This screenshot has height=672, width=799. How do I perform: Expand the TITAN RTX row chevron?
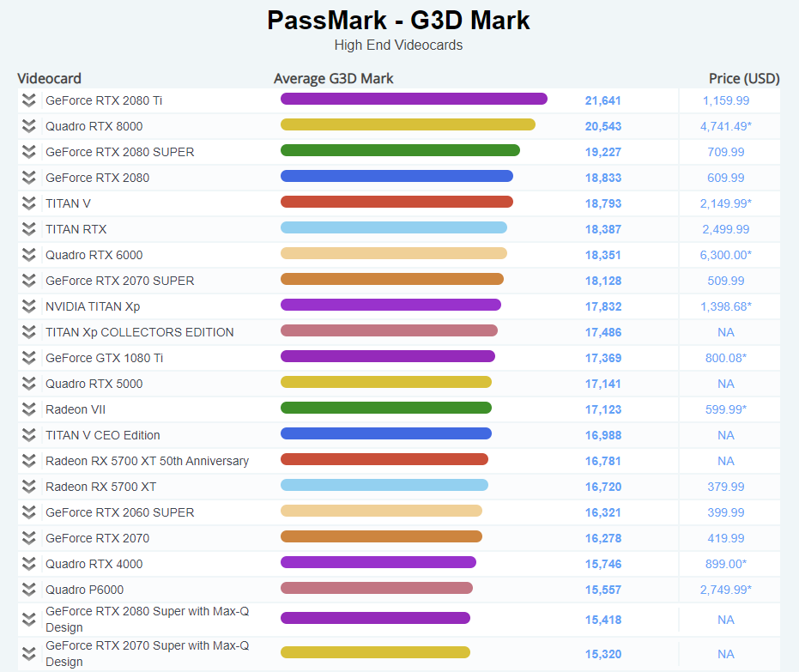[x=29, y=229]
